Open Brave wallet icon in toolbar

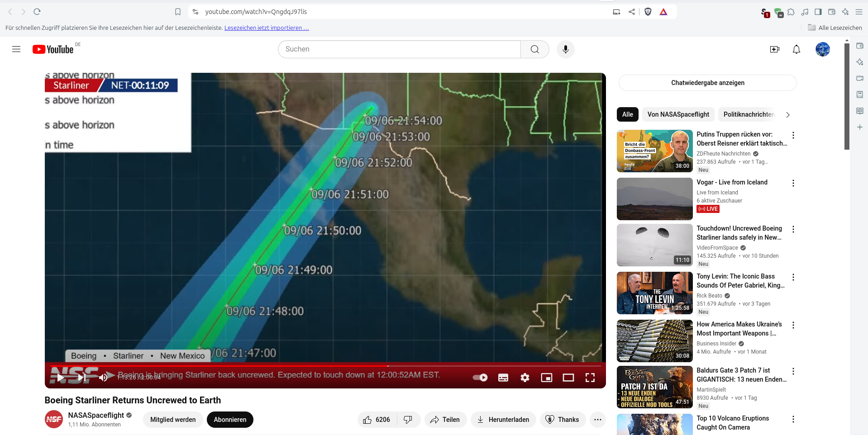point(832,12)
